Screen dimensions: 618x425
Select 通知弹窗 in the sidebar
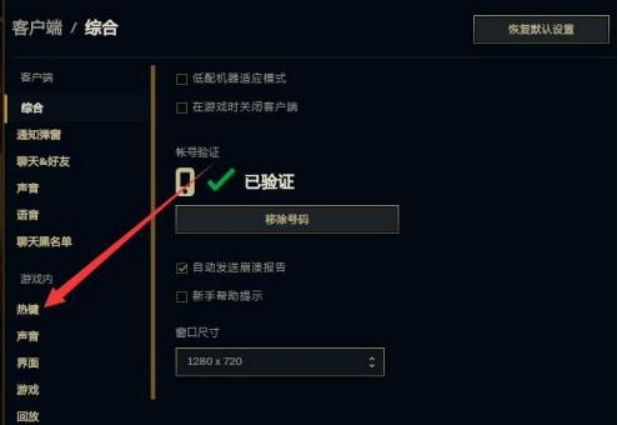[x=39, y=135]
